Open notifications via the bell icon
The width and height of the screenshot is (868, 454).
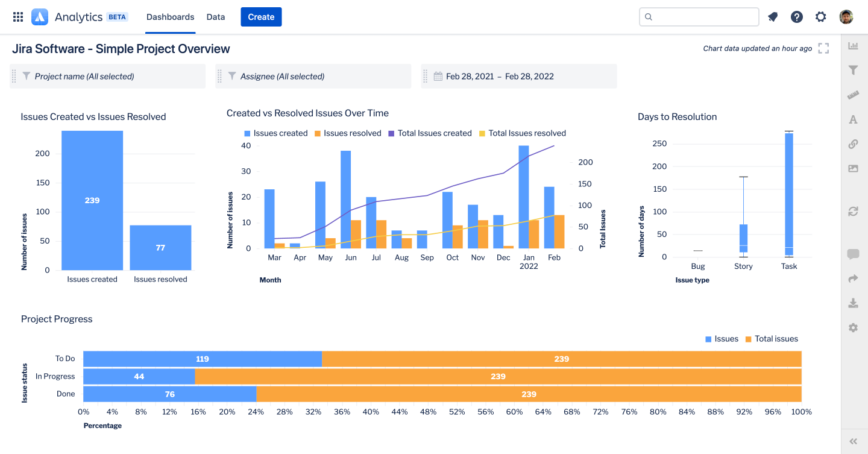click(x=772, y=17)
